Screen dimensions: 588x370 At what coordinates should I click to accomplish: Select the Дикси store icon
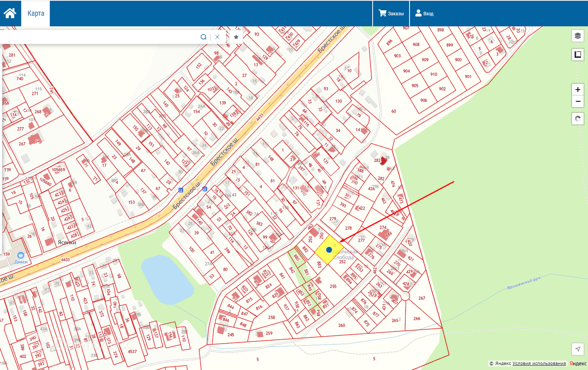[21, 255]
